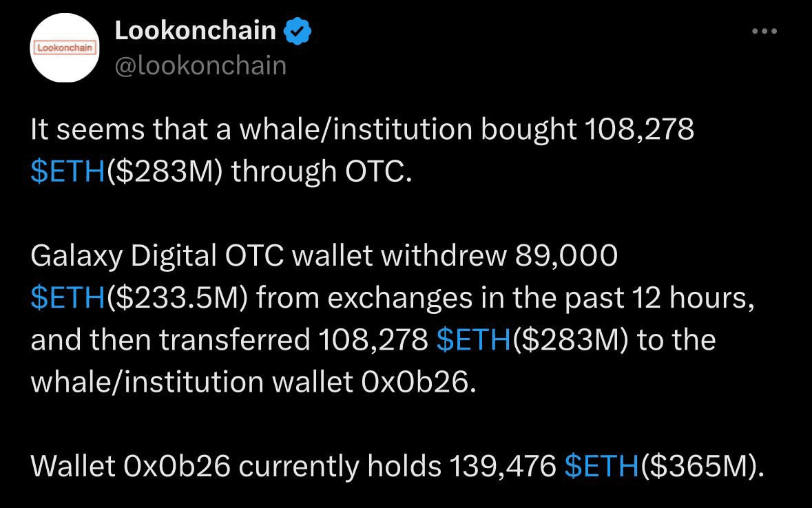The height and width of the screenshot is (508, 812).
Task: Open the Lookonchain display name link
Action: tap(195, 30)
